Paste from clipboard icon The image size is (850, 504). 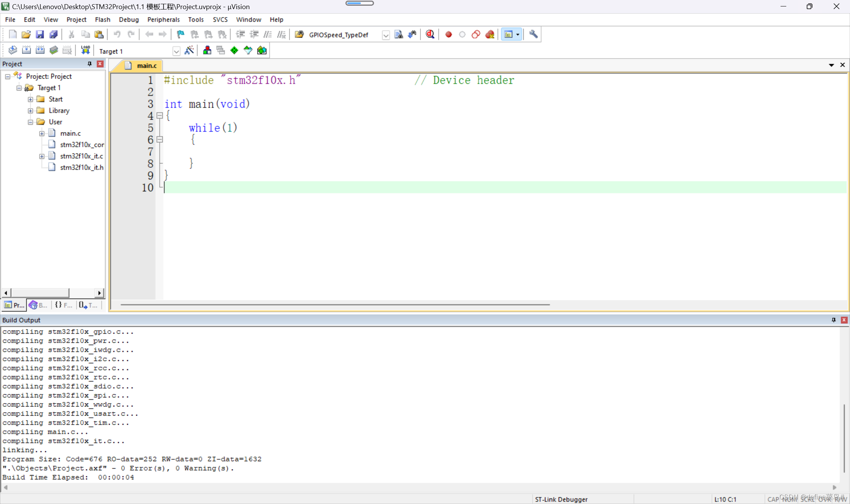coord(99,35)
